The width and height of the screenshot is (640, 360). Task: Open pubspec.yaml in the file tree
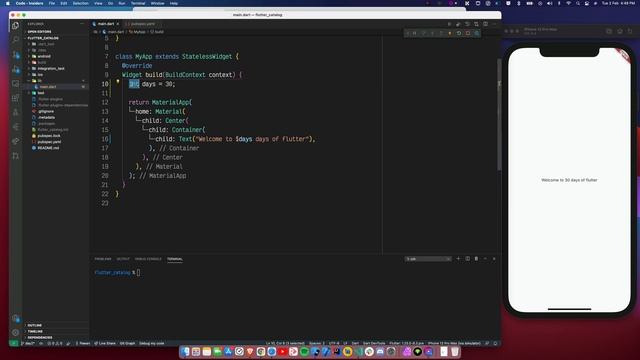49,142
